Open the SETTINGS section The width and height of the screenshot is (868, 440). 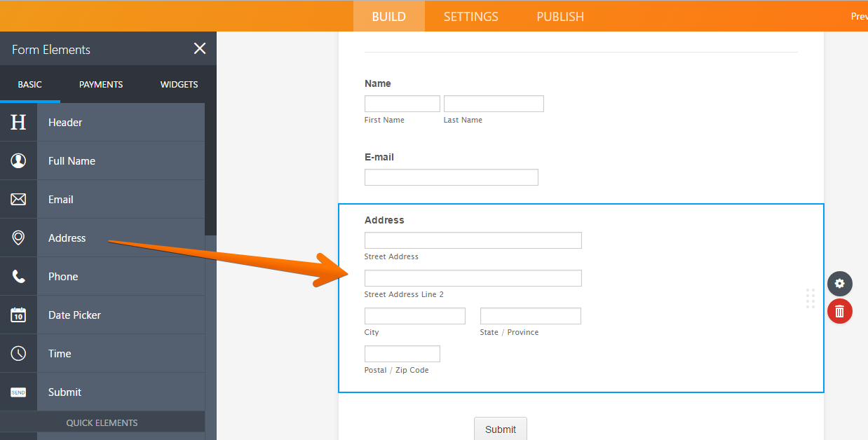coord(470,16)
